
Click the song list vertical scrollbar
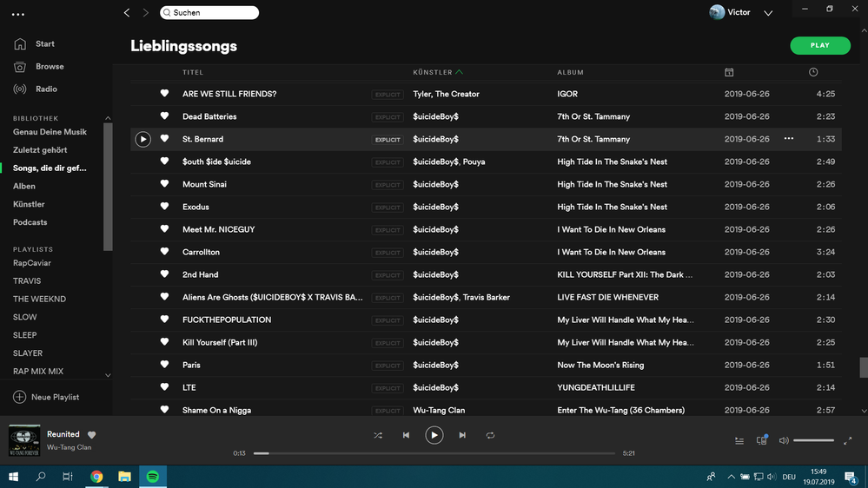tap(864, 367)
